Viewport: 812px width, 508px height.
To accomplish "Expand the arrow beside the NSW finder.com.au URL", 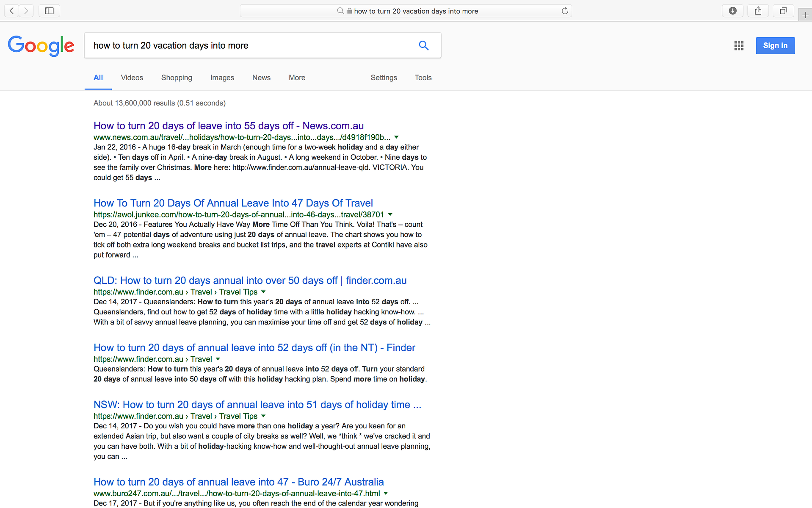I will click(x=263, y=416).
